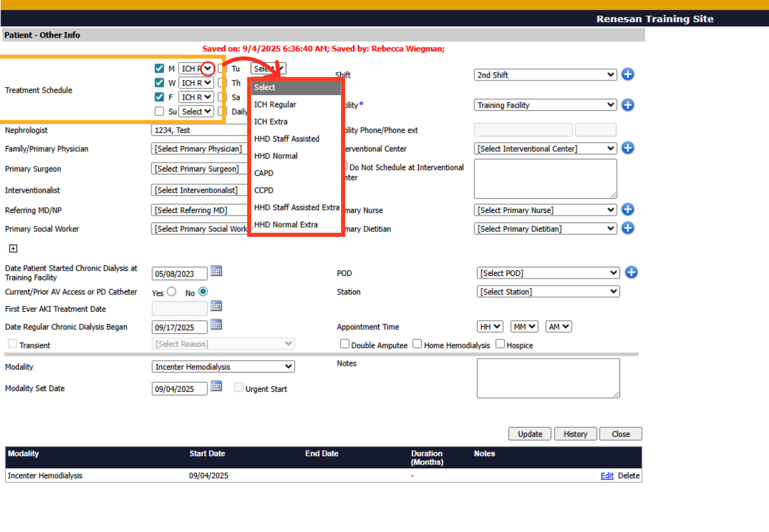Open the Wednesday treatment type dropdown
Screen dimensions: 769x532
click(196, 83)
